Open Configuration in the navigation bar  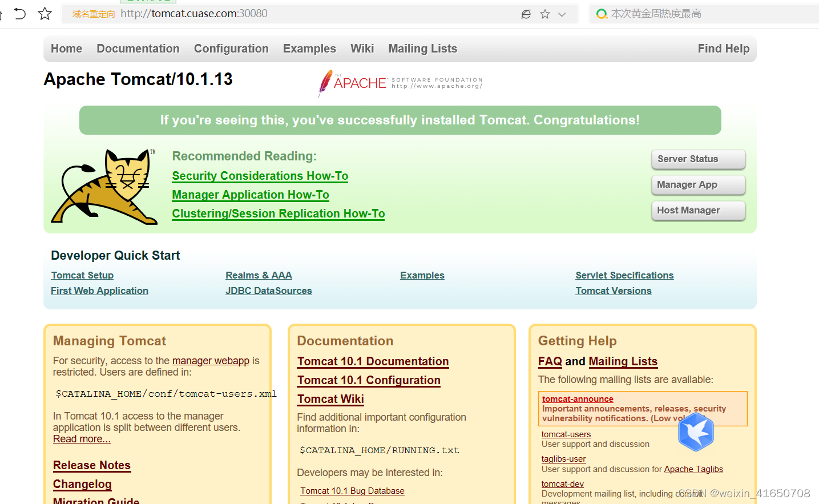point(231,49)
